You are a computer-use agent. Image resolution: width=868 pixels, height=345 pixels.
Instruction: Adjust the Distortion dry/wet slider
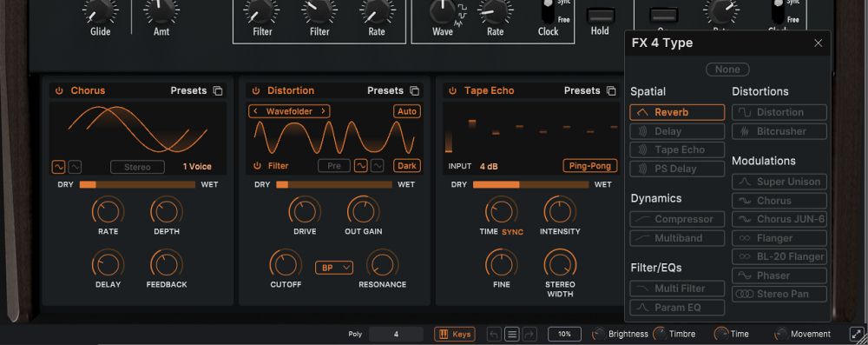coord(334,185)
